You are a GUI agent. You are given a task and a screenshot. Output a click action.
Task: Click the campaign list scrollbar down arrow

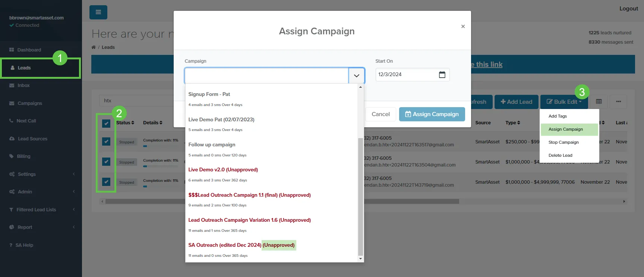click(x=360, y=259)
